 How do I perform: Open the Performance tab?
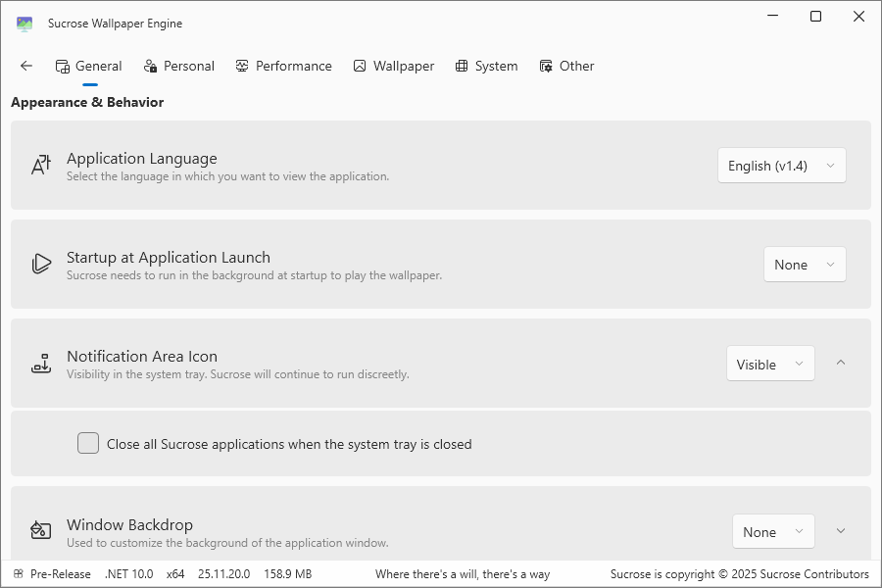283,66
